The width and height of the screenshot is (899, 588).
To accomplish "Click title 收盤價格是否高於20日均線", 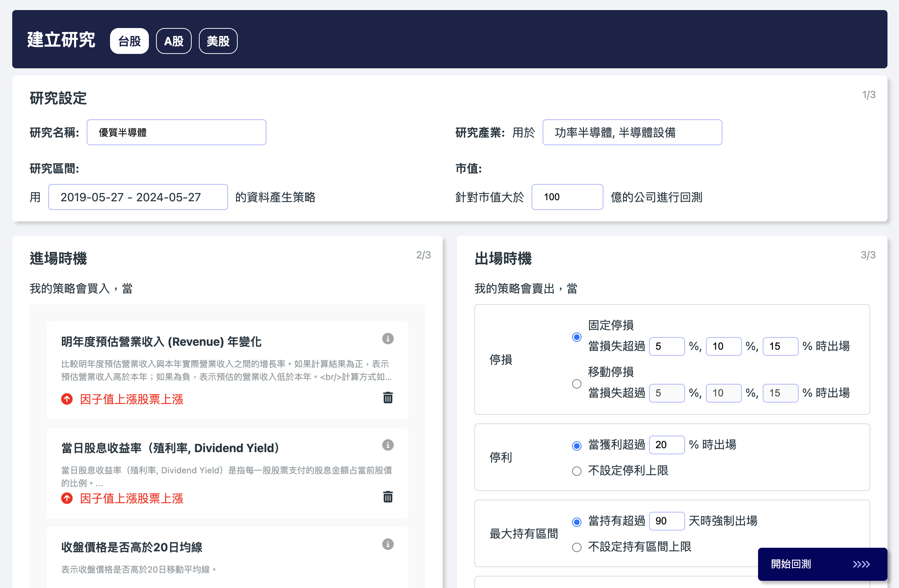I will click(x=132, y=547).
